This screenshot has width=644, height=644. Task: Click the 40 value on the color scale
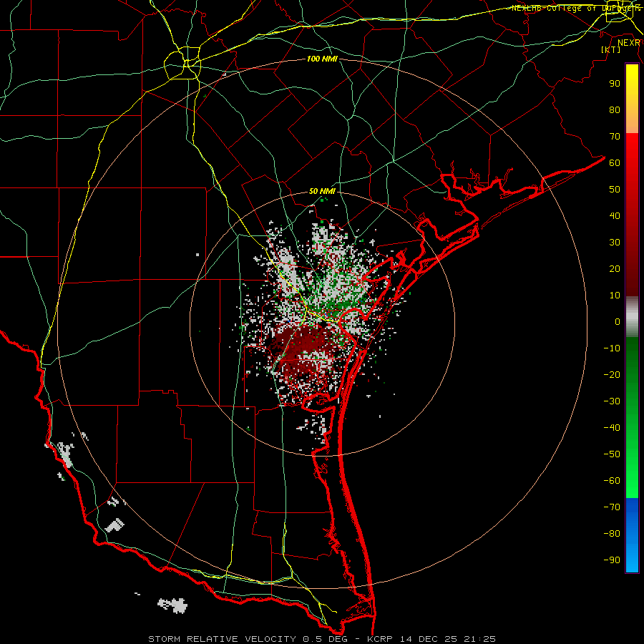coord(615,216)
